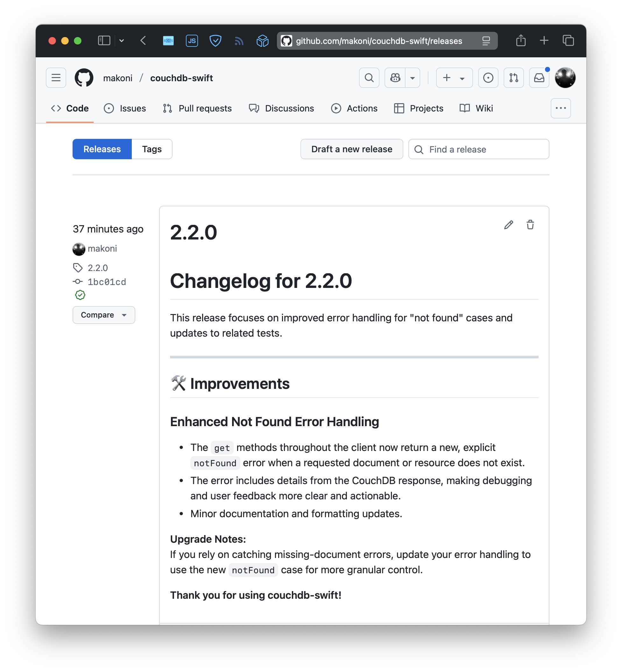Click "Enhanced Not Found Error Handling" heading
Image resolution: width=622 pixels, height=672 pixels.
(275, 422)
